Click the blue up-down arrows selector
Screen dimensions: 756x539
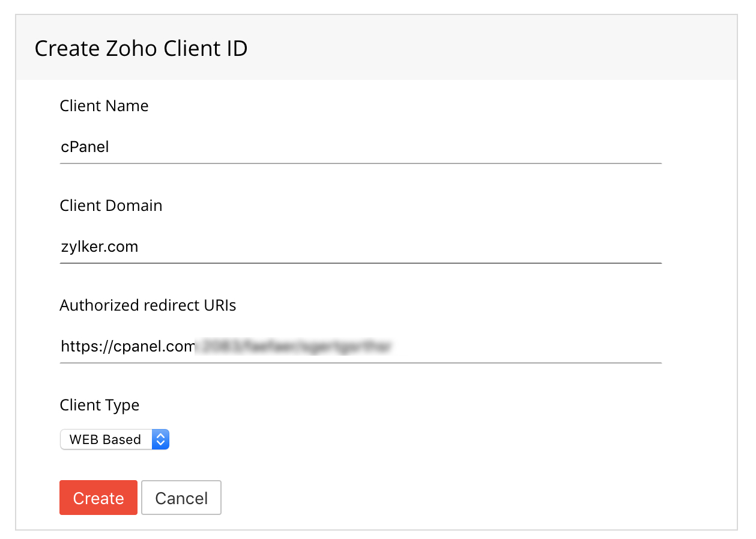[160, 439]
